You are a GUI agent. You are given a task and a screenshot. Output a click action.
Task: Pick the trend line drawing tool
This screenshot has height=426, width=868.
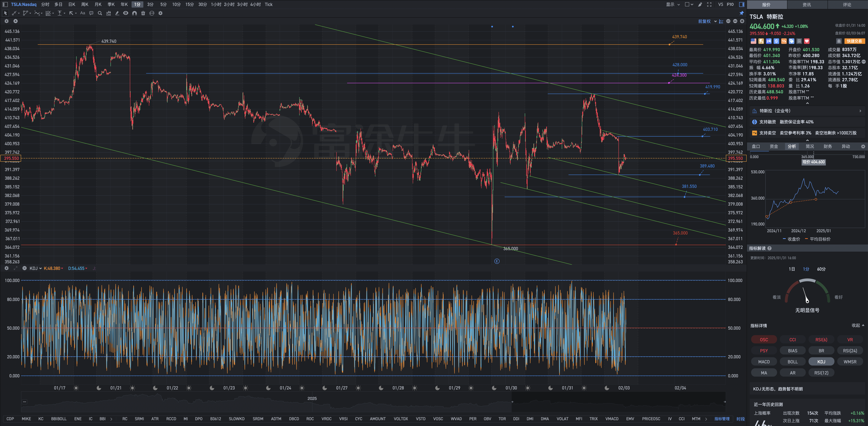(x=14, y=13)
